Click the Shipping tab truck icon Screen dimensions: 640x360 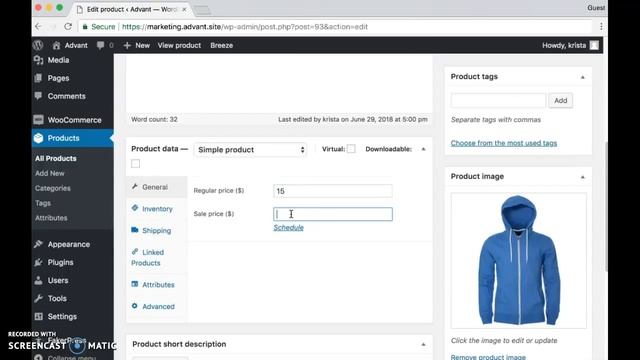coord(135,230)
